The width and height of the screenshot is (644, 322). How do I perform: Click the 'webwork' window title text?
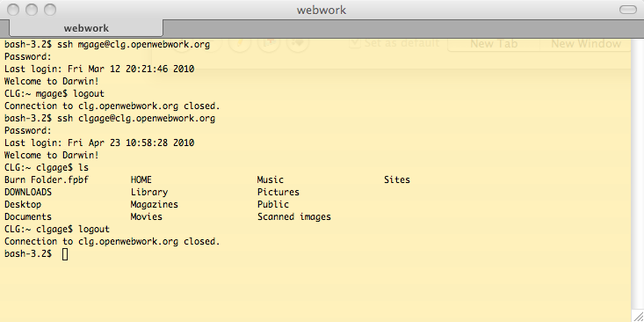click(322, 10)
